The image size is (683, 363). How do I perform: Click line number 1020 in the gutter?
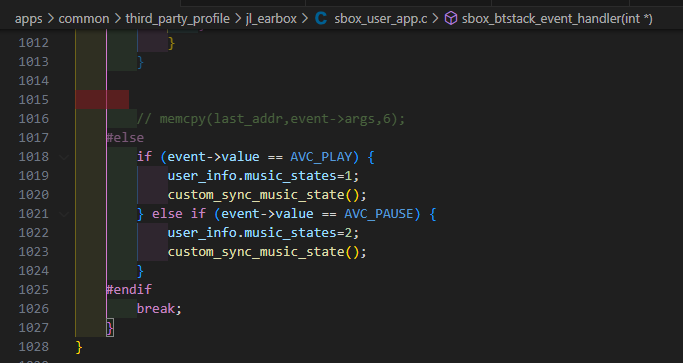click(x=34, y=195)
